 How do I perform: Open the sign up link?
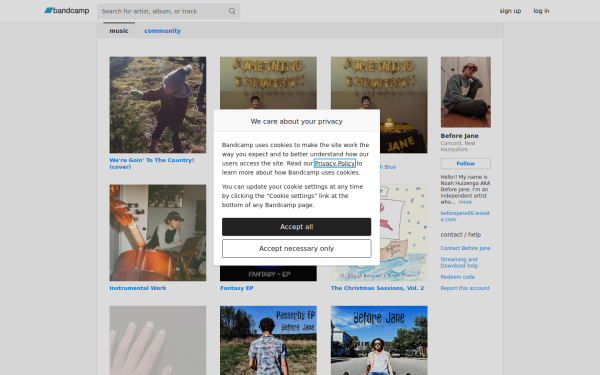[x=510, y=11]
